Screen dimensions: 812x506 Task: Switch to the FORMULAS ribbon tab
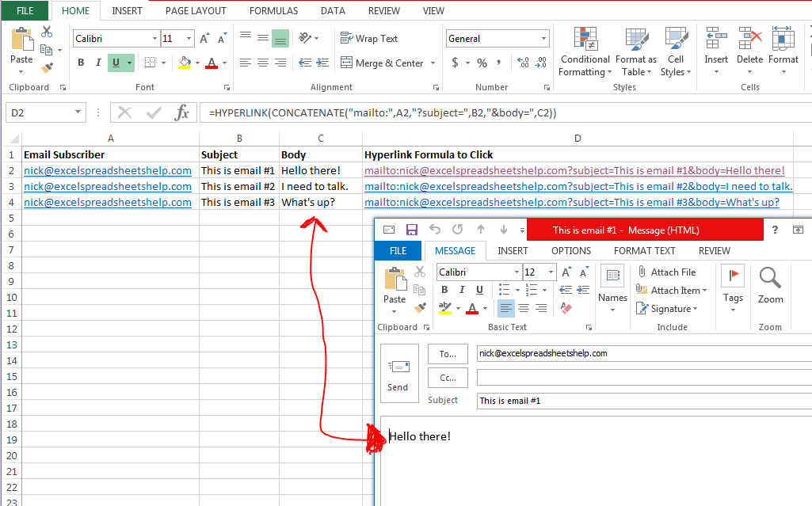point(273,10)
